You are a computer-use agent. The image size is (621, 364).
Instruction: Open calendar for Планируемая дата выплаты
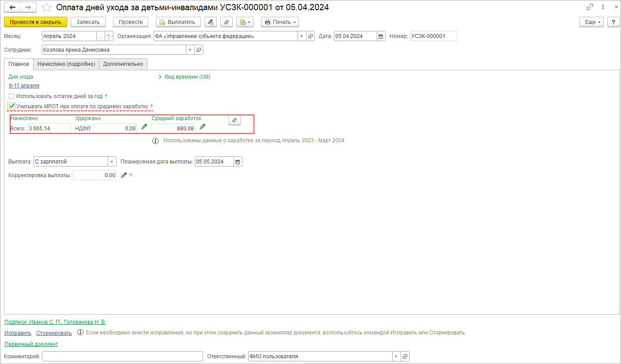pos(238,162)
